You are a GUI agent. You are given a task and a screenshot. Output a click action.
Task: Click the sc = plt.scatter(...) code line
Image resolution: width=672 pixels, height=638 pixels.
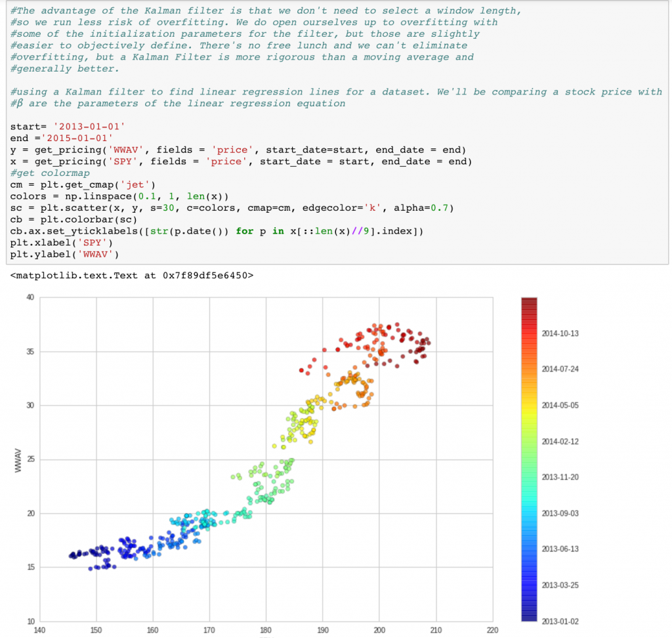point(232,207)
